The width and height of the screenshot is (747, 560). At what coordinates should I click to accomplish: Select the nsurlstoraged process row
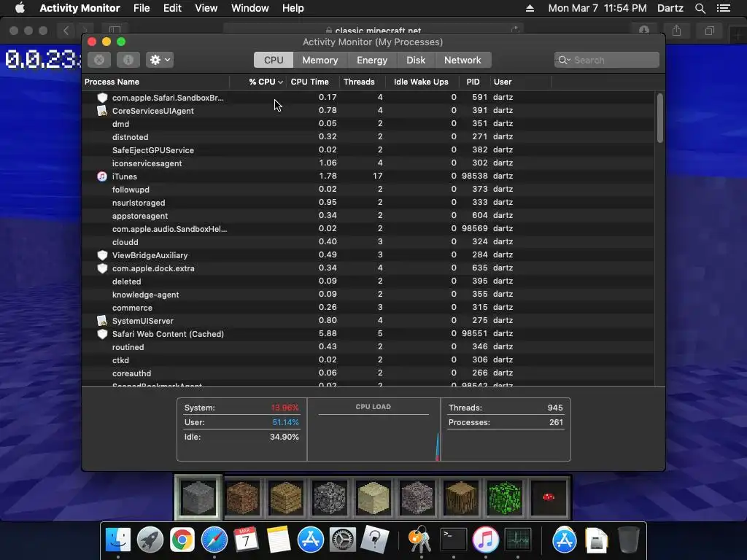368,203
